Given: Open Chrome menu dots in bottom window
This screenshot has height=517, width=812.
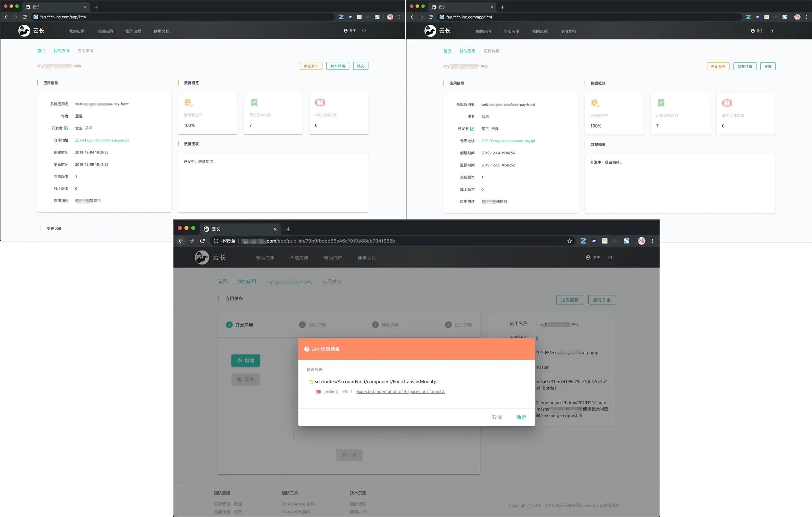Looking at the screenshot, I should (652, 241).
